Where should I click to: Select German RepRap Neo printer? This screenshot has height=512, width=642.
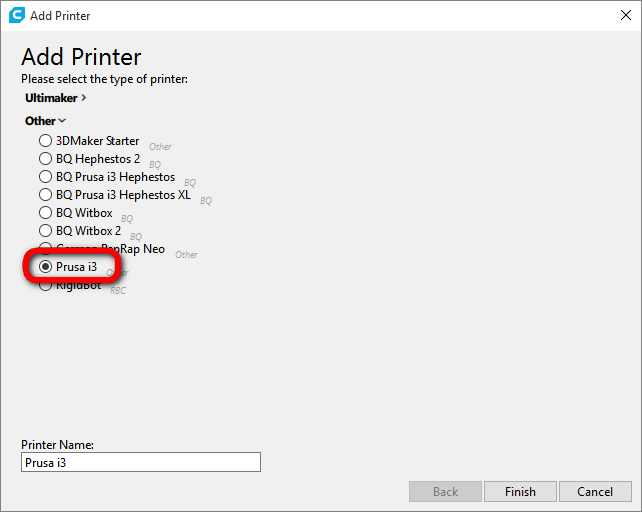(46, 249)
